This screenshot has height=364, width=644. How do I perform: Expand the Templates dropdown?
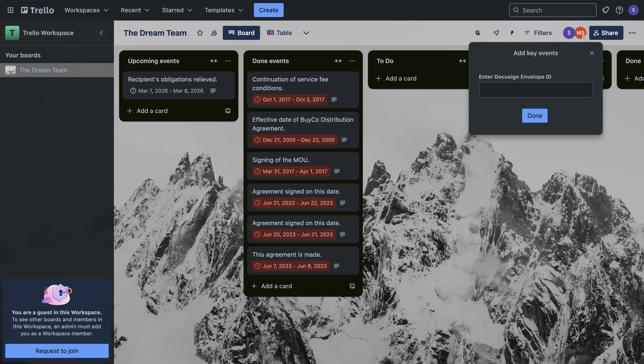point(224,10)
